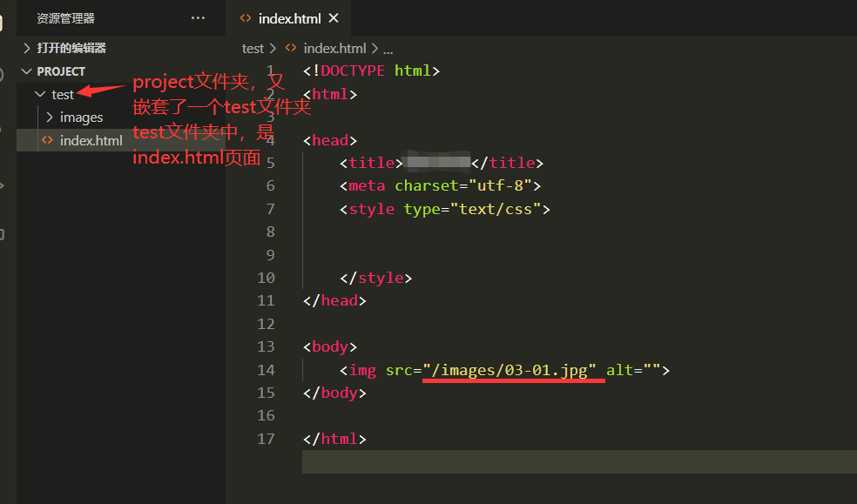Image resolution: width=857 pixels, height=504 pixels.
Task: Click the alt="" attribute on line 14
Action: (633, 370)
